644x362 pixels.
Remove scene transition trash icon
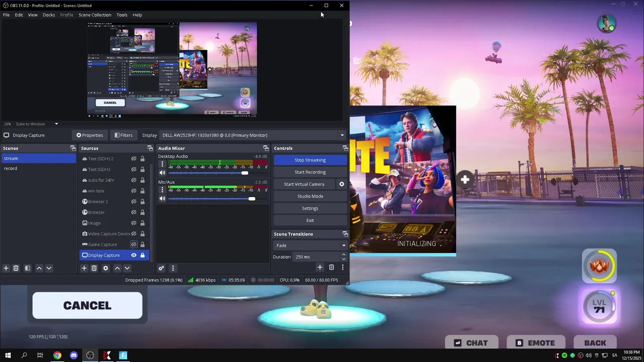tap(332, 267)
